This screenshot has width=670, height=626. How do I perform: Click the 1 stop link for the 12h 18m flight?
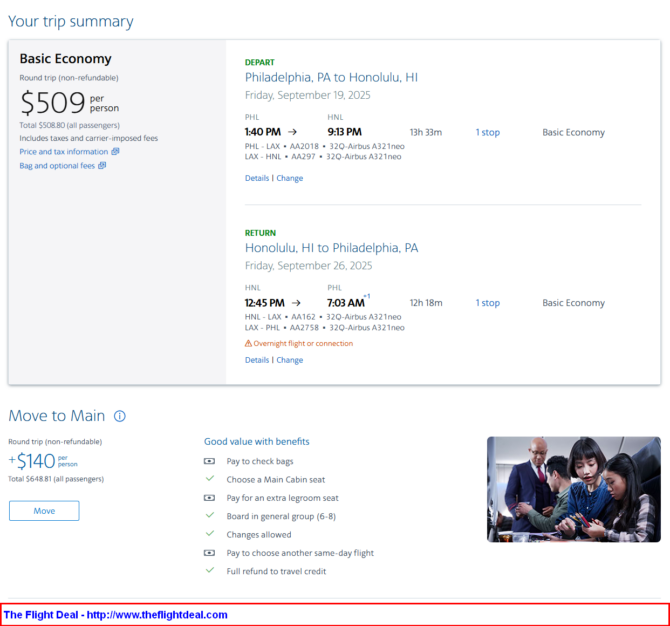pos(488,303)
